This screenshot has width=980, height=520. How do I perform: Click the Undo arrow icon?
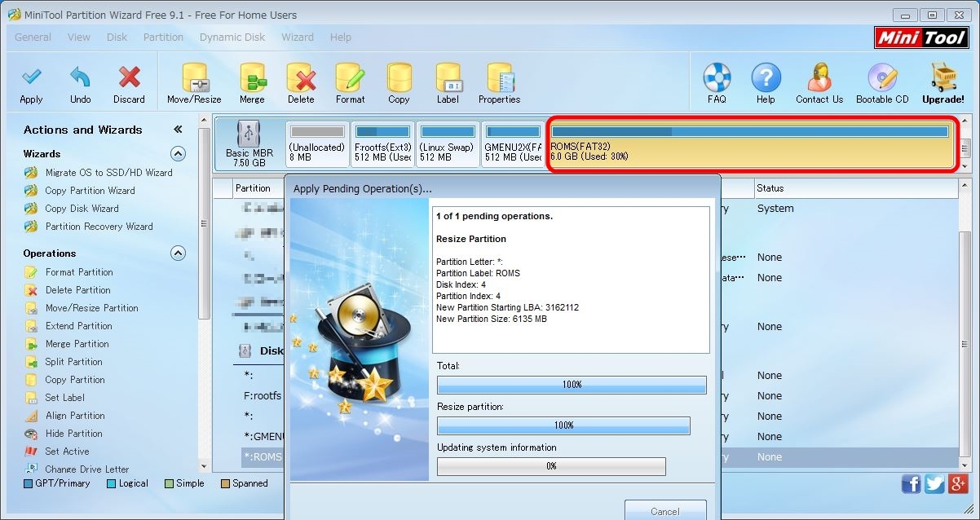(80, 78)
